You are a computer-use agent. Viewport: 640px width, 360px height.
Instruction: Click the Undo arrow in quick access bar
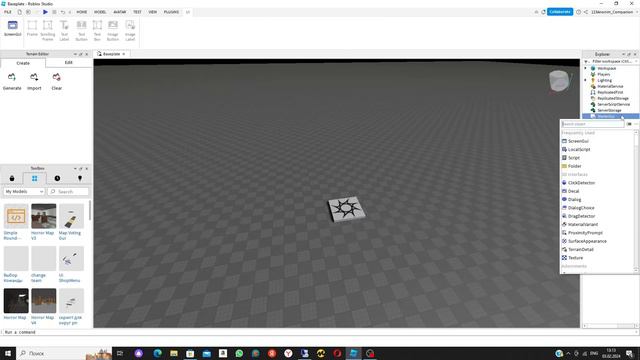(63, 12)
